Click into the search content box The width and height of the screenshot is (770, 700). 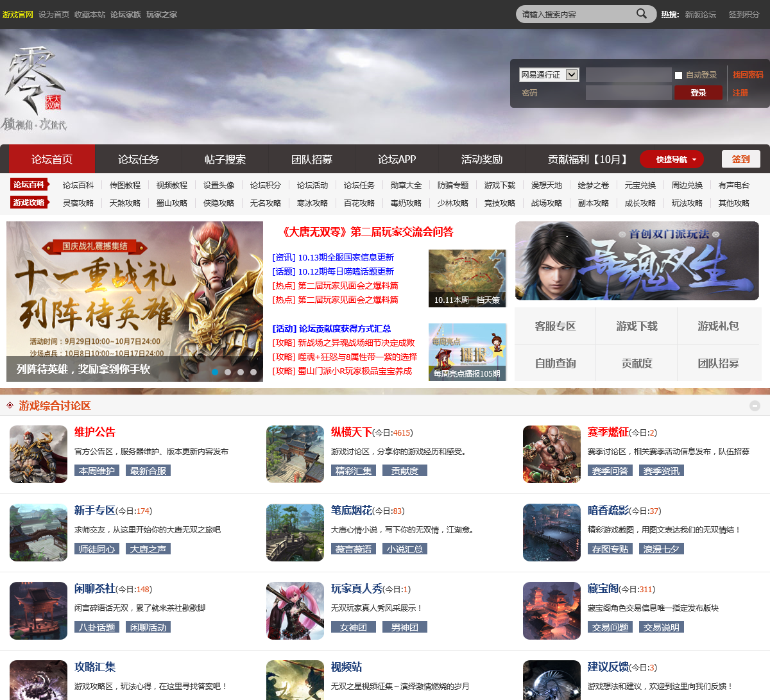[x=576, y=14]
